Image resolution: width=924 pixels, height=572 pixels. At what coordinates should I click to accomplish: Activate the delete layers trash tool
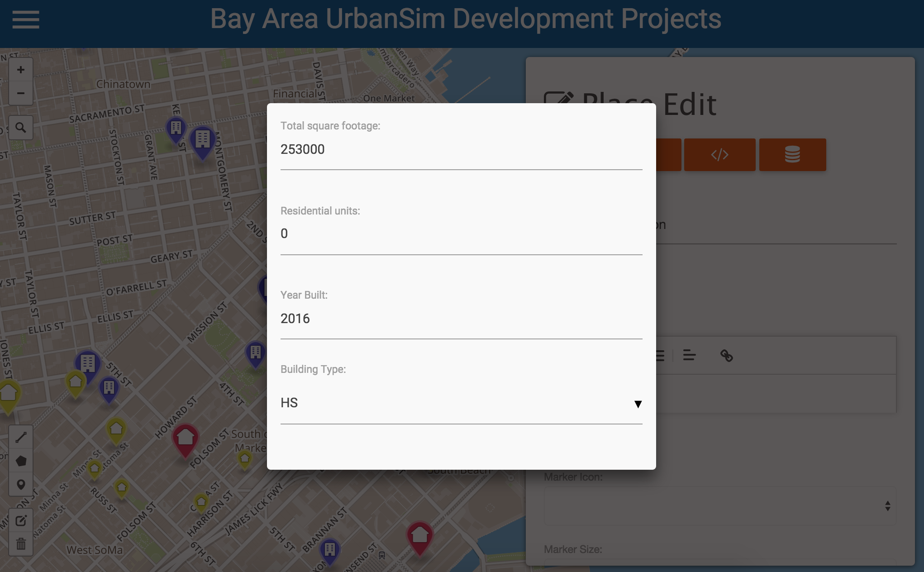(x=21, y=543)
